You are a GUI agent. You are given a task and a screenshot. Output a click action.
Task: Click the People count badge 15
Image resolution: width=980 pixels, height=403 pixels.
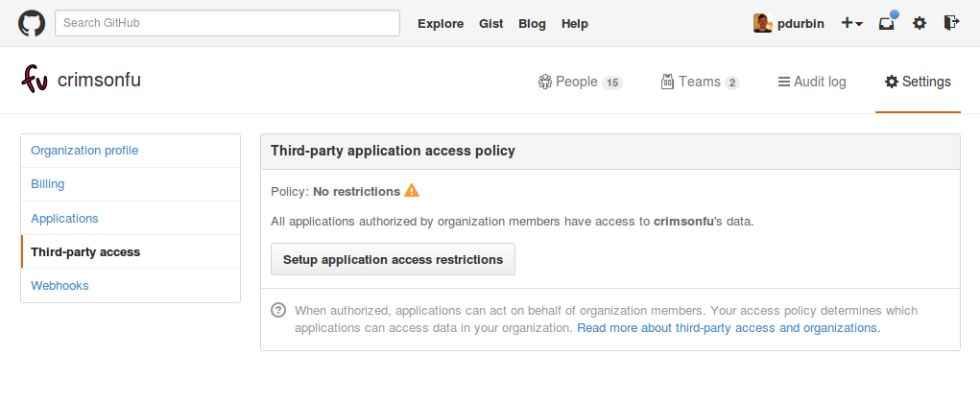point(612,83)
